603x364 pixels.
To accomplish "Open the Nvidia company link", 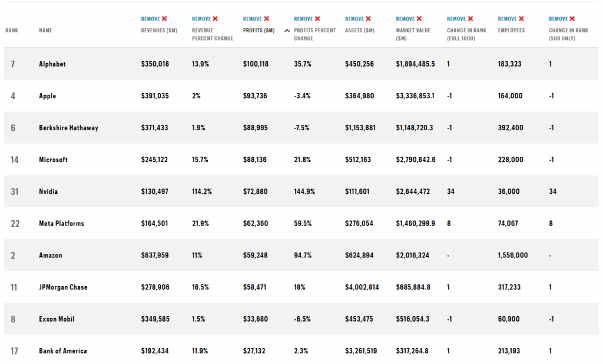I will 48,191.
